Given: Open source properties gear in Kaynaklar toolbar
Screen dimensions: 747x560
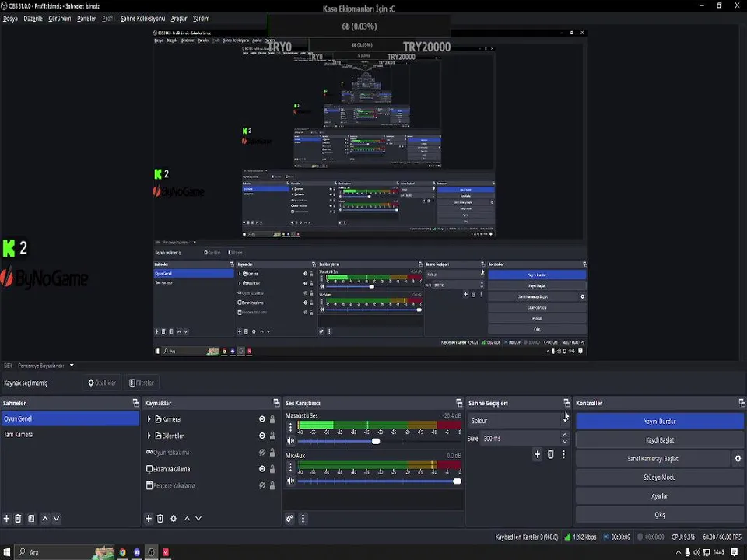Looking at the screenshot, I should [x=174, y=519].
